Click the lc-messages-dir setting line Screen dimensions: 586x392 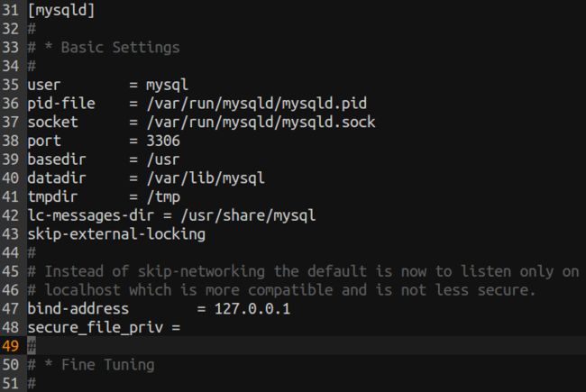171,215
